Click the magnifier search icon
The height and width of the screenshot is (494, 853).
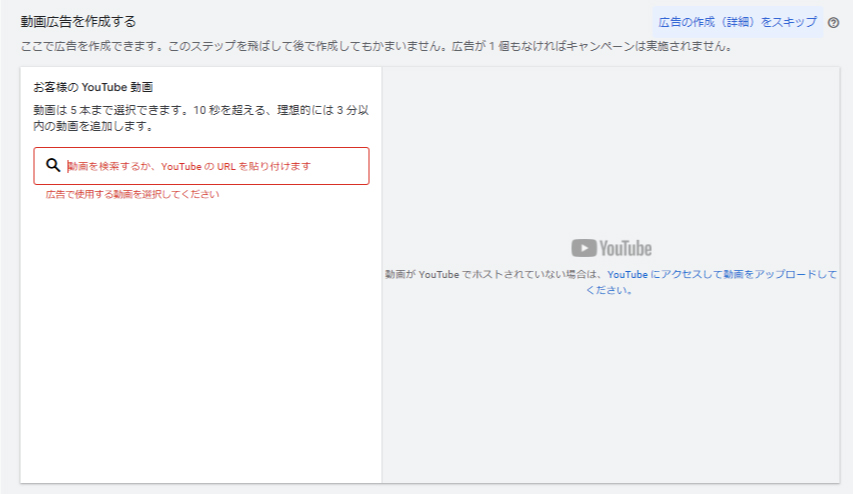(x=53, y=166)
